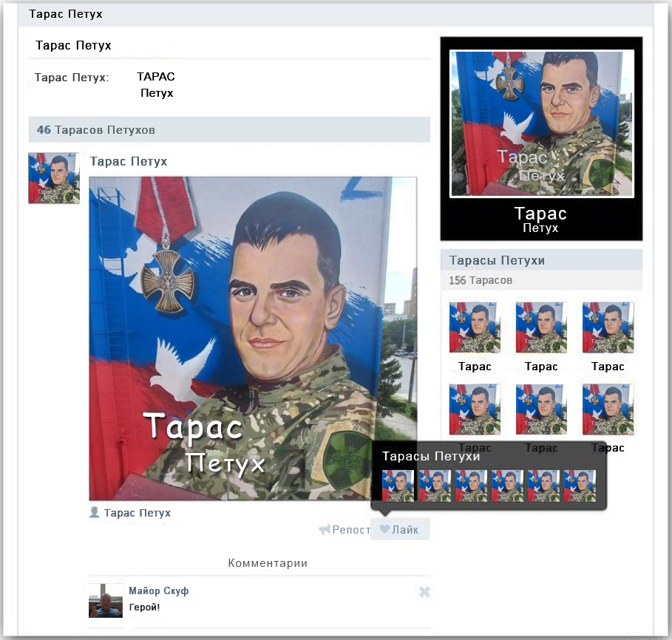
Task: Click the person icon under the photo
Action: 95,512
